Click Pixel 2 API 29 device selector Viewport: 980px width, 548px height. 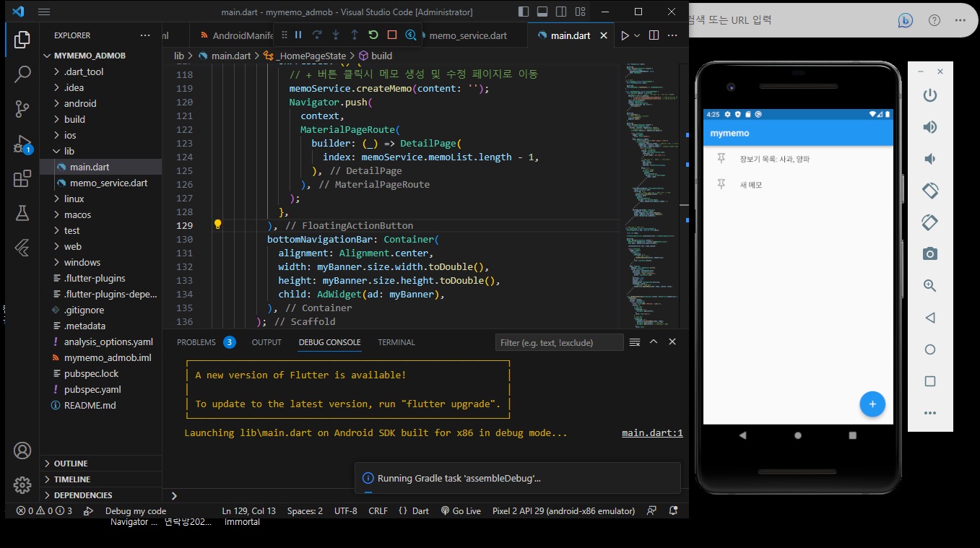tap(563, 510)
